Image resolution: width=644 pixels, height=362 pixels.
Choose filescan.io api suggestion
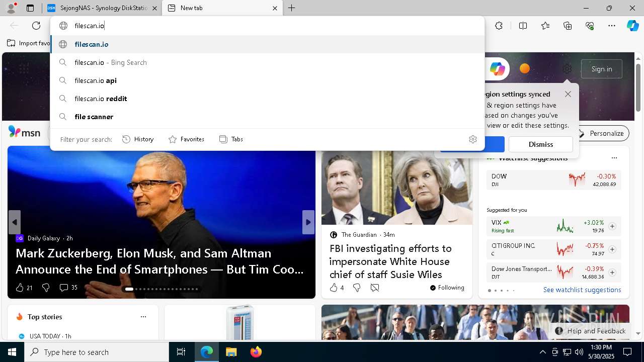267,80
